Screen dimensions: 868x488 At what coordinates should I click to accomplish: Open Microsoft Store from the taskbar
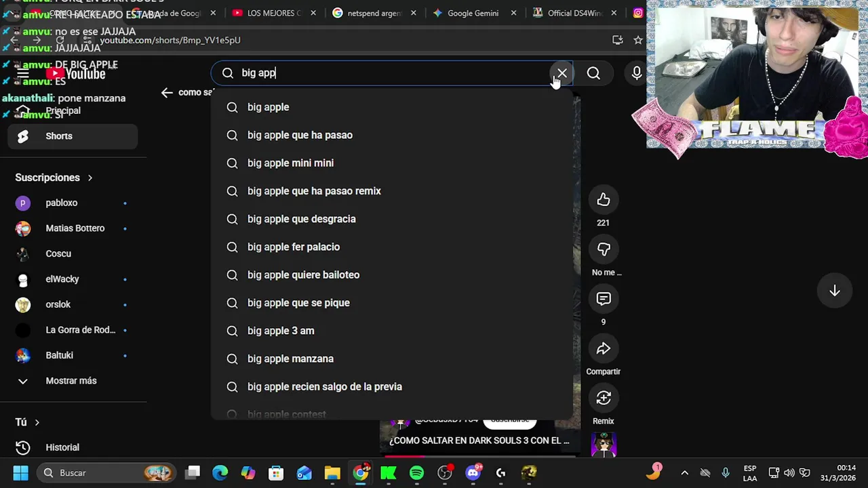(x=275, y=473)
